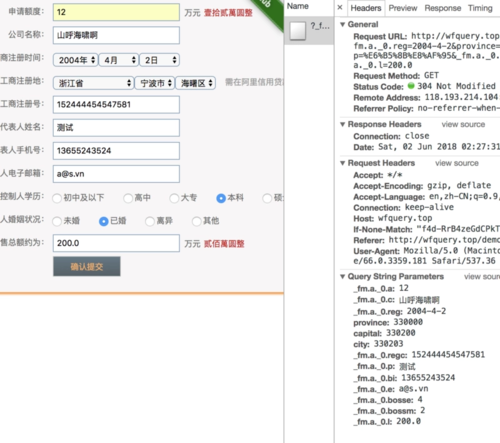
Task: View source of Query String Parameters
Action: pos(482,277)
